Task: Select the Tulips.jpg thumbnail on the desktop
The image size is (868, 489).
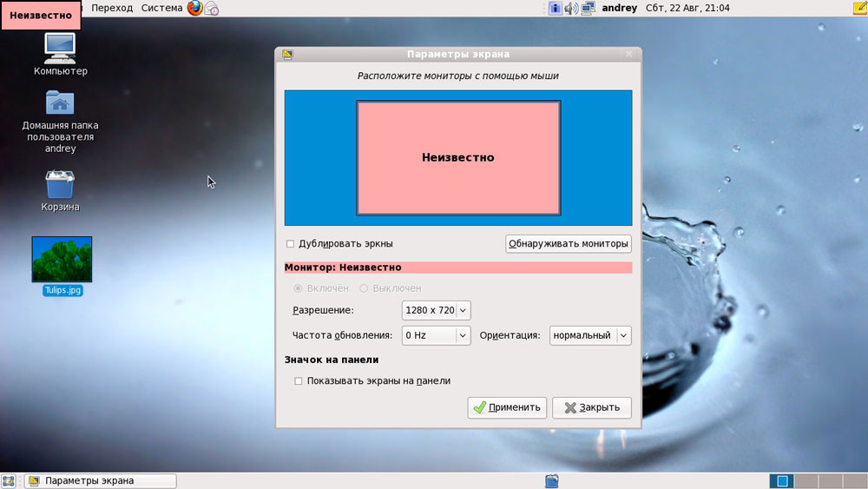Action: (x=62, y=259)
